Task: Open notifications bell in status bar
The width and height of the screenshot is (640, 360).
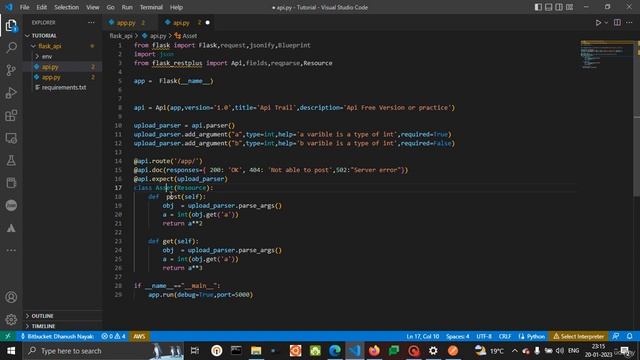Action: [630, 336]
